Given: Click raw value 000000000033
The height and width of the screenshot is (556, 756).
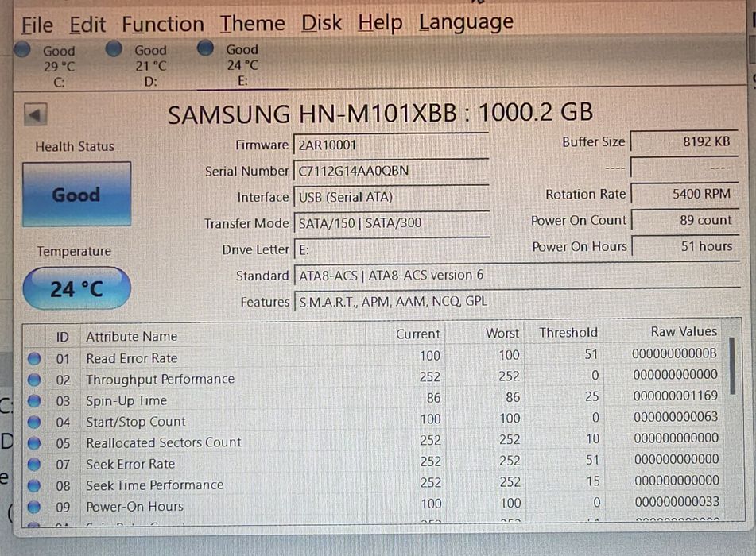Looking at the screenshot, I should pyautogui.click(x=677, y=501).
